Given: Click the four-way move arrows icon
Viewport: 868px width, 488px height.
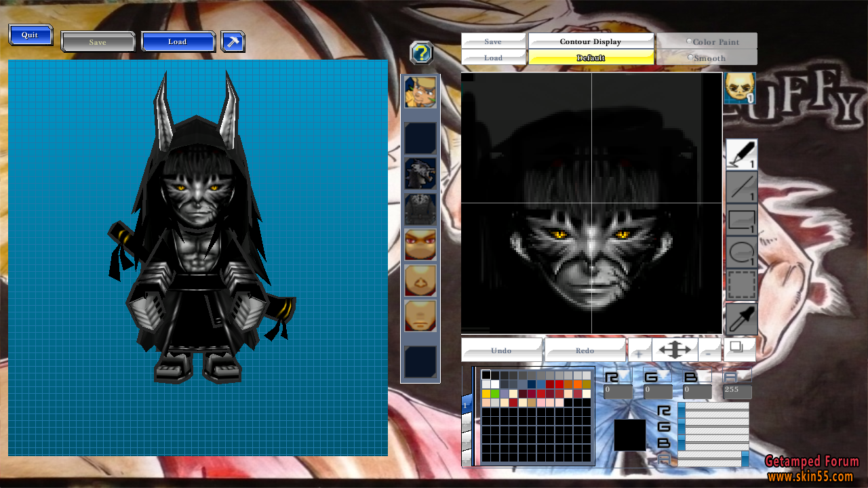Looking at the screenshot, I should click(675, 350).
